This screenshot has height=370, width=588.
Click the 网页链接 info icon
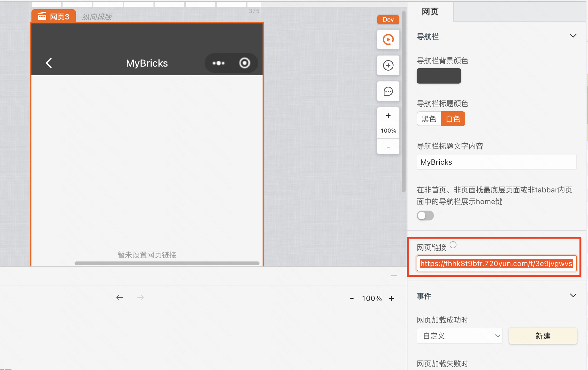[x=453, y=245]
